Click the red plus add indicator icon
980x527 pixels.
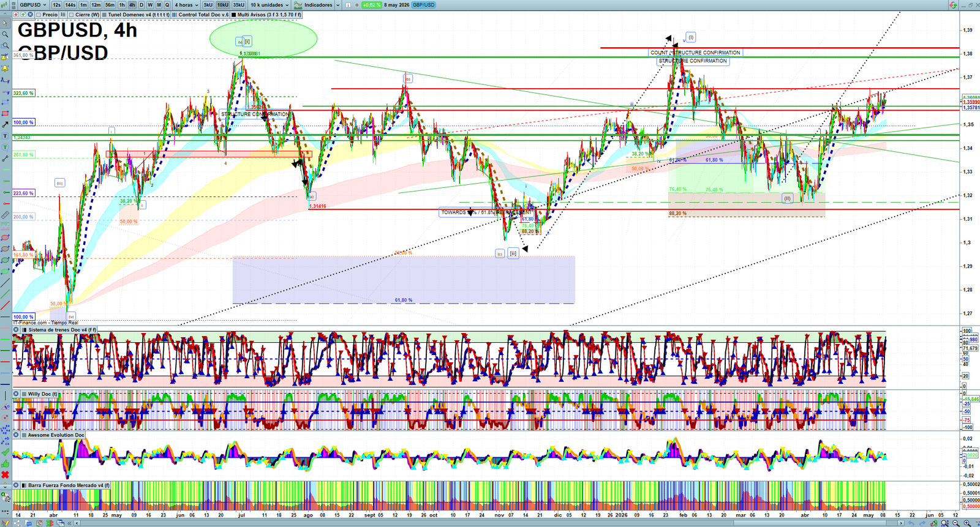coord(16,15)
